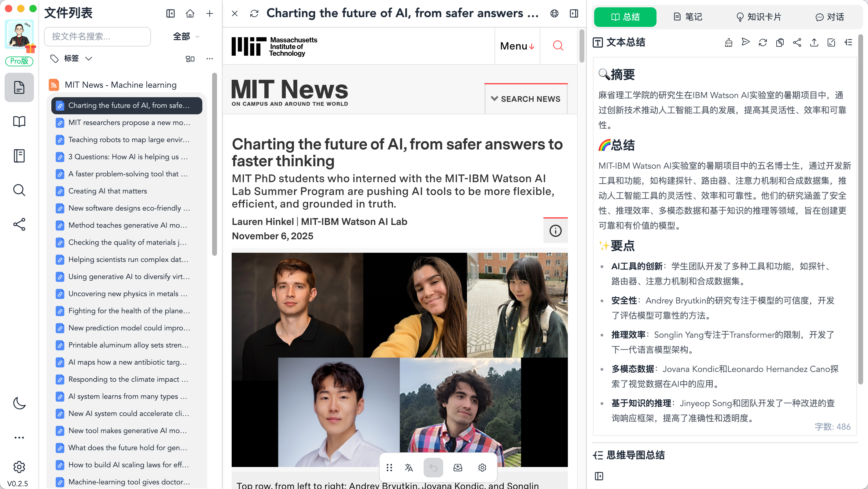The height and width of the screenshot is (489, 868).
Task: Open the book reading view in the sidebar
Action: point(19,121)
